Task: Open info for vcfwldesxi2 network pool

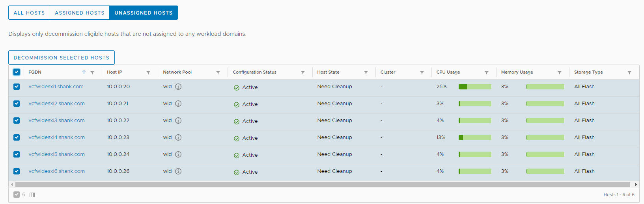Action: [x=178, y=104]
